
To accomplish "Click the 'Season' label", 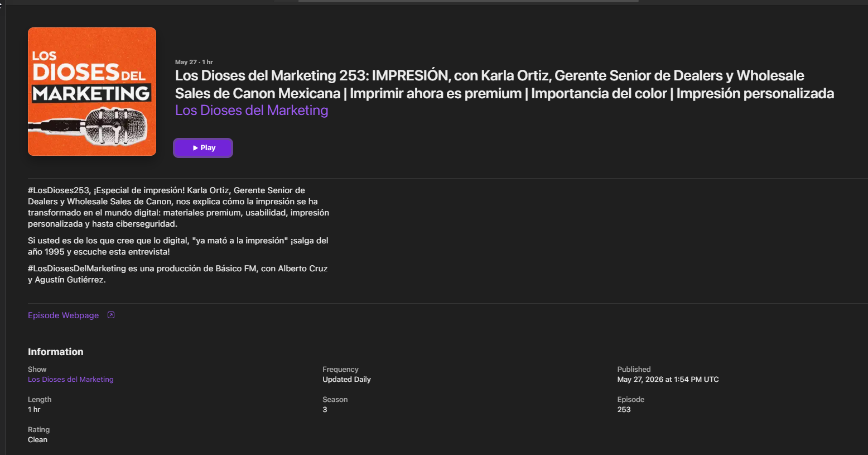I will [335, 400].
